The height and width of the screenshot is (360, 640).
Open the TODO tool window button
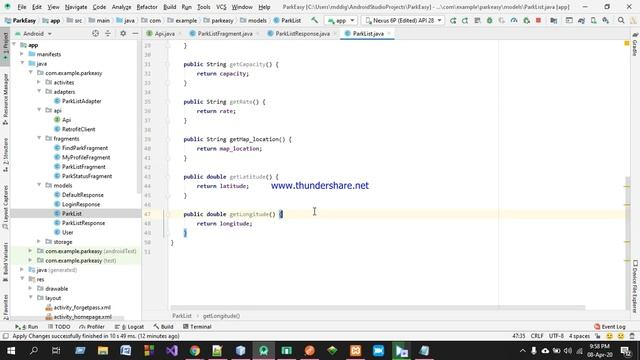tap(59, 327)
